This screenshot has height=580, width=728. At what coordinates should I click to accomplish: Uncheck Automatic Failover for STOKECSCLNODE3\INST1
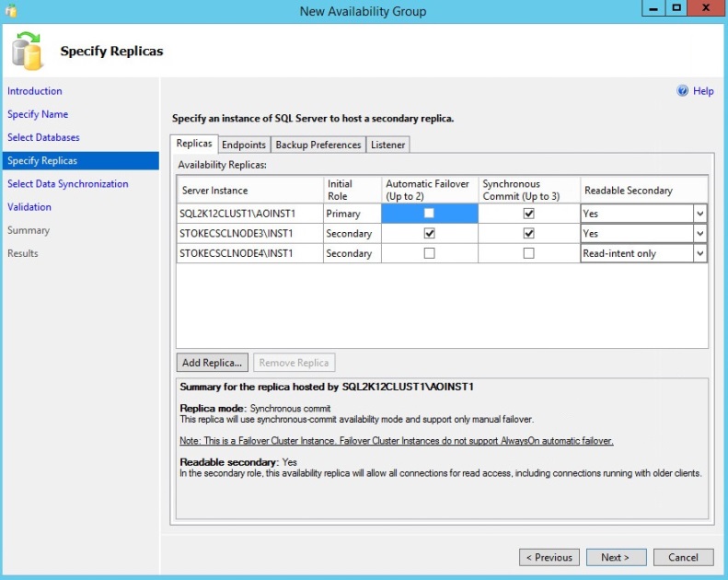pyautogui.click(x=429, y=233)
